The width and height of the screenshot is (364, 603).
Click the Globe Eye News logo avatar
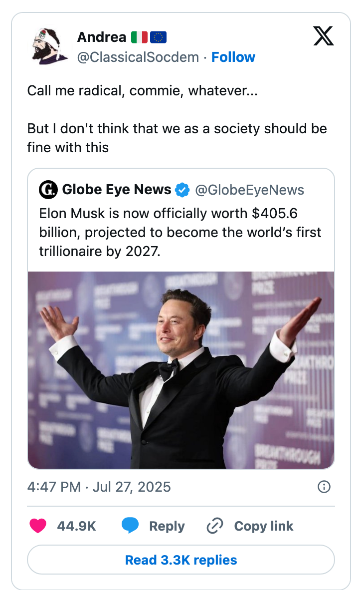pyautogui.click(x=48, y=190)
